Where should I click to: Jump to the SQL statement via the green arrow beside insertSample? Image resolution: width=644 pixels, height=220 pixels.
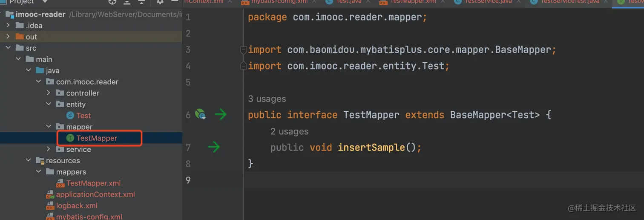214,148
